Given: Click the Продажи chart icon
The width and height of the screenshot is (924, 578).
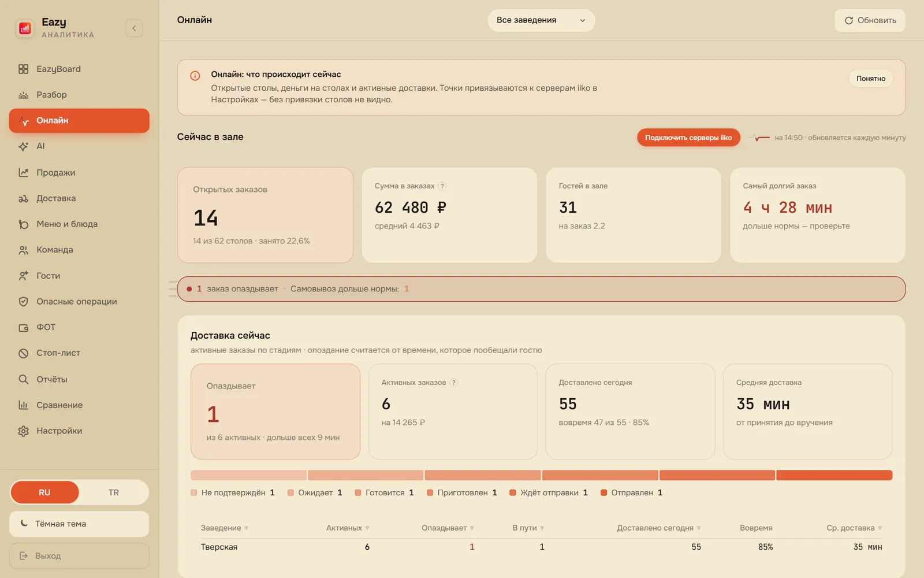Looking at the screenshot, I should tap(23, 172).
